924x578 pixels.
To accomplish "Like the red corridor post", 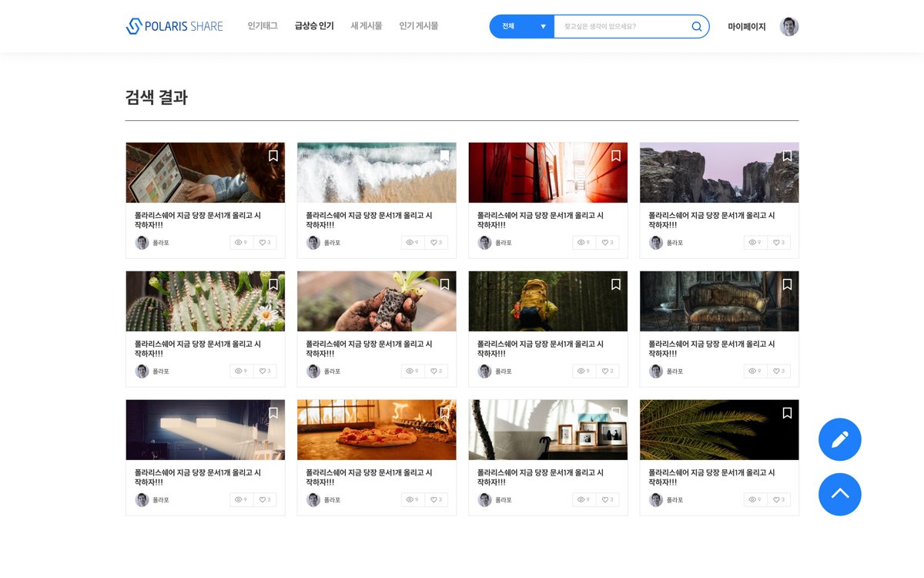I will pos(608,243).
